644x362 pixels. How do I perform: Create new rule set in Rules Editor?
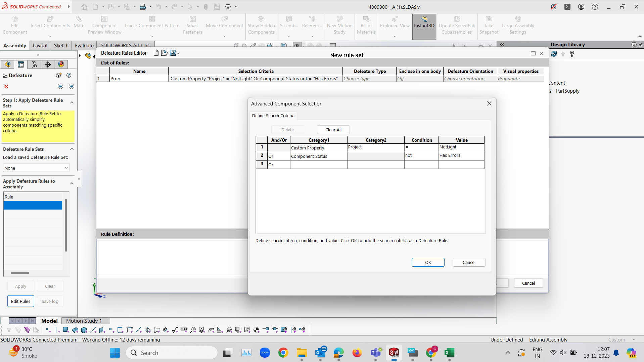pos(156,53)
